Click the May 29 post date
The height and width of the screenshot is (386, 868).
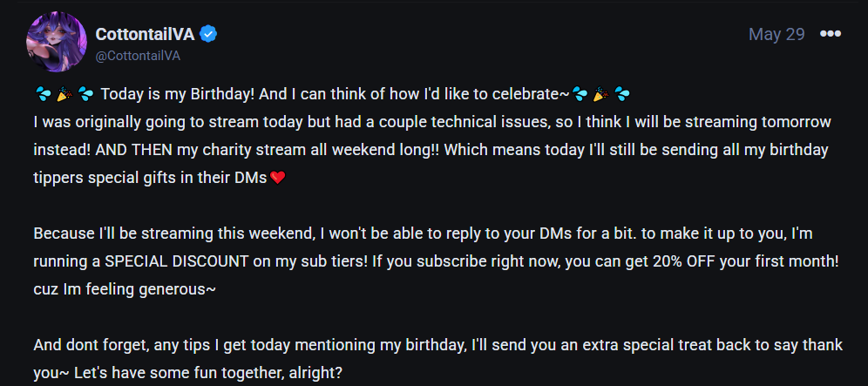point(776,34)
